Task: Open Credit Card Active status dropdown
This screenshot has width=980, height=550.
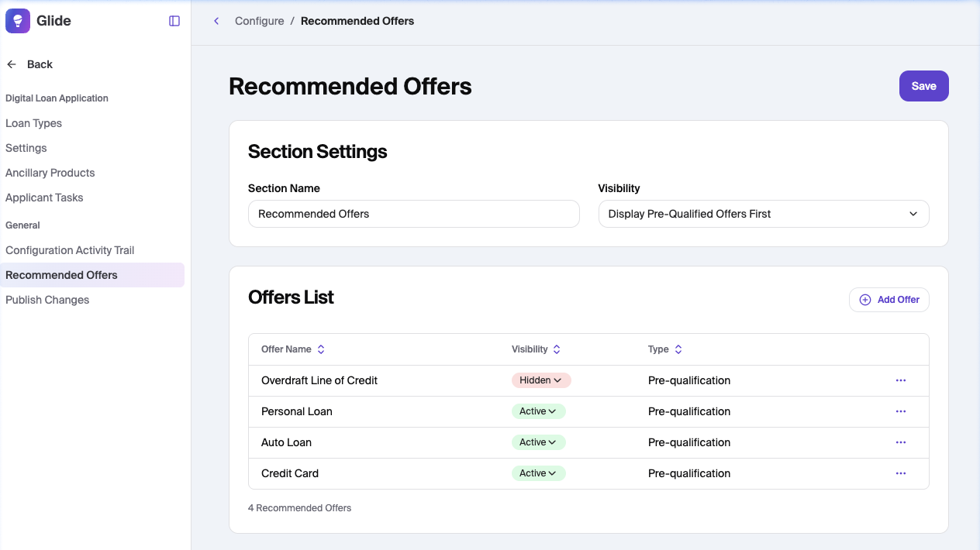Action: (x=538, y=473)
